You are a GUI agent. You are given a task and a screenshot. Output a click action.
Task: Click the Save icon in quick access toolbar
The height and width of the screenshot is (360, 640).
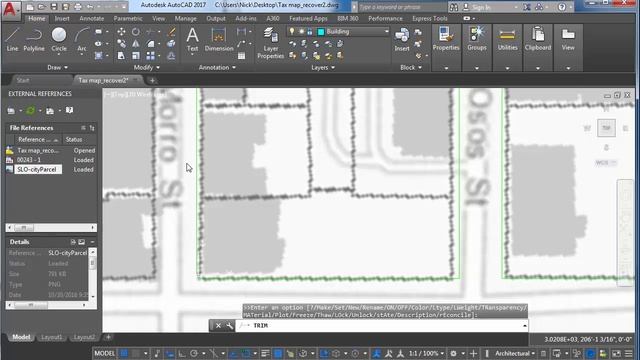click(x=54, y=7)
